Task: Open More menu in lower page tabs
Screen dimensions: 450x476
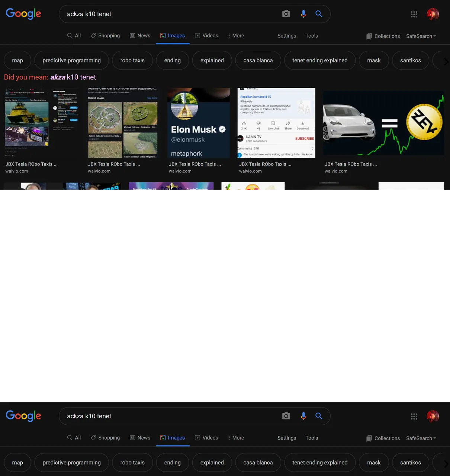Action: pos(236,438)
